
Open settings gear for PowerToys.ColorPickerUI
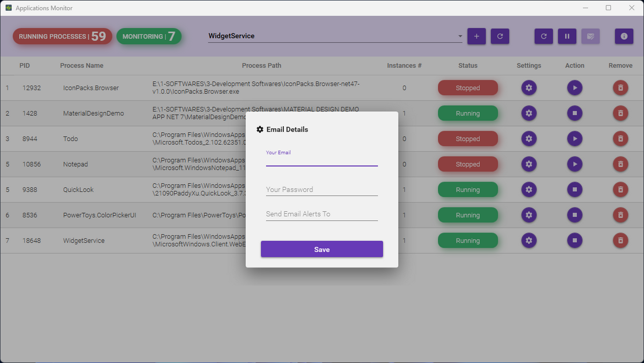(529, 215)
